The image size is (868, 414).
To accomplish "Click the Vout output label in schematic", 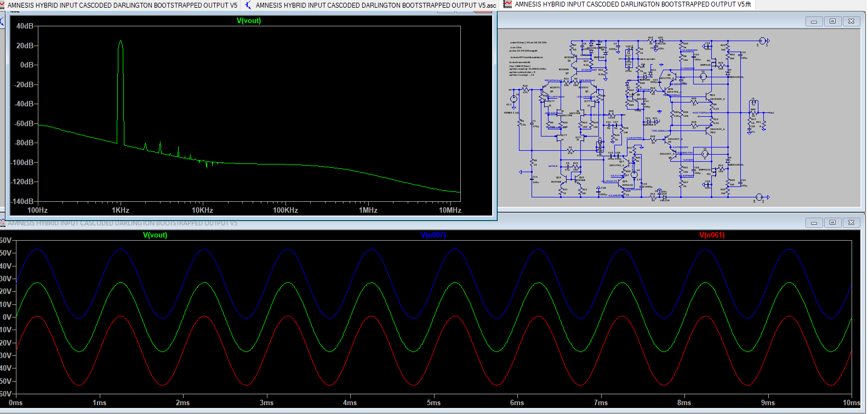I will click(x=771, y=112).
